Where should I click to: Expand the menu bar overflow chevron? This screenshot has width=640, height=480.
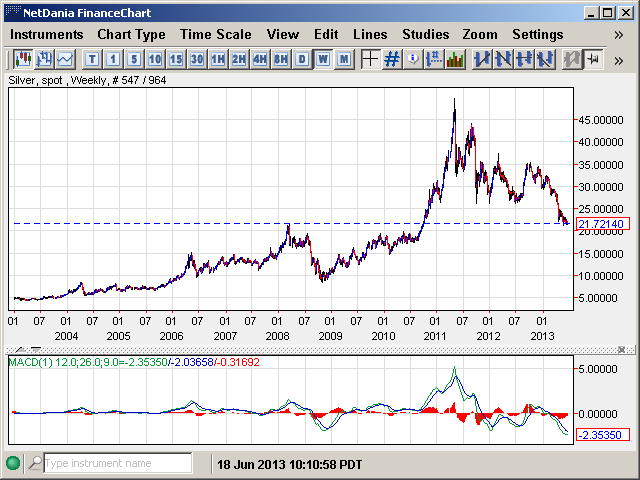point(618,34)
